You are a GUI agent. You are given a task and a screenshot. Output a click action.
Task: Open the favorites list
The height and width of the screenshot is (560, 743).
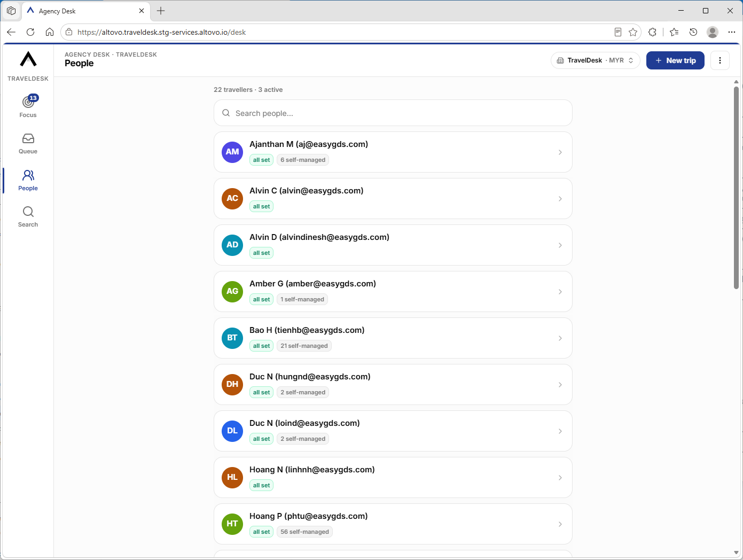(674, 32)
